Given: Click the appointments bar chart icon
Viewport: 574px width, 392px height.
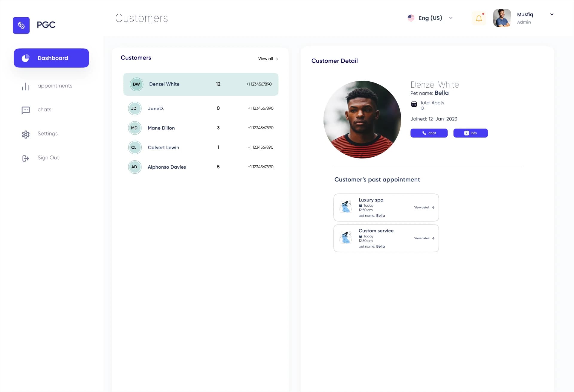Looking at the screenshot, I should (x=26, y=86).
